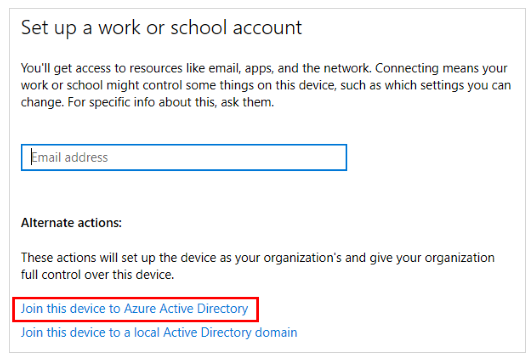Click the word 'Azure' in the first join link
Screen dimensions: 531x362
tap(140, 309)
